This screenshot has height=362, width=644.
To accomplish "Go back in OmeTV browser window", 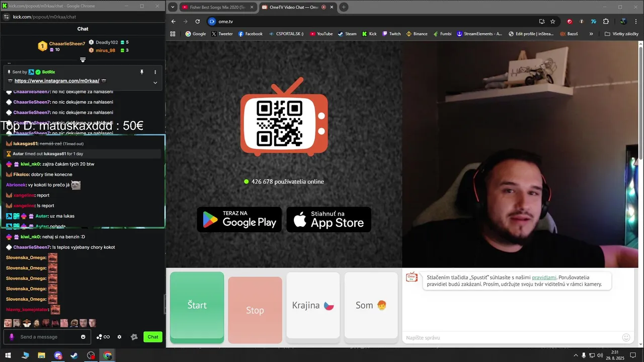I will click(x=174, y=22).
